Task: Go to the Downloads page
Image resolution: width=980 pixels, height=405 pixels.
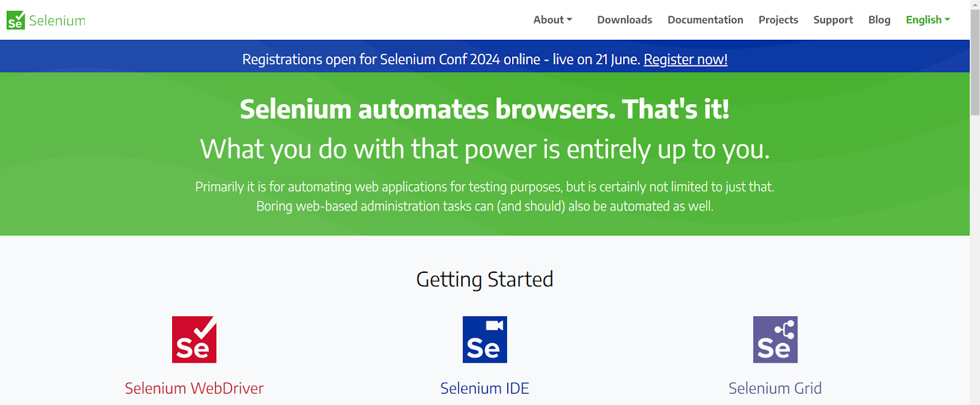Action: click(625, 20)
